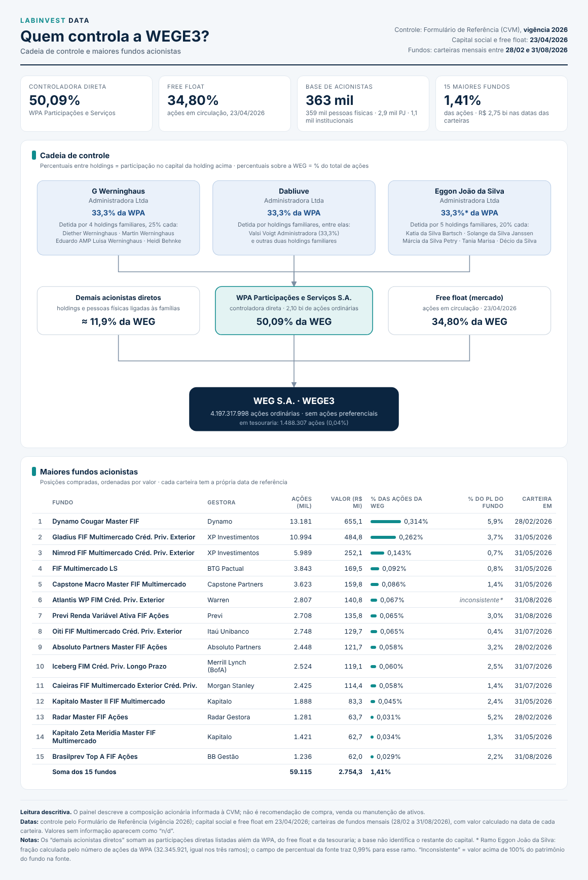Click the FUNDO column header
588x880 pixels.
point(63,502)
